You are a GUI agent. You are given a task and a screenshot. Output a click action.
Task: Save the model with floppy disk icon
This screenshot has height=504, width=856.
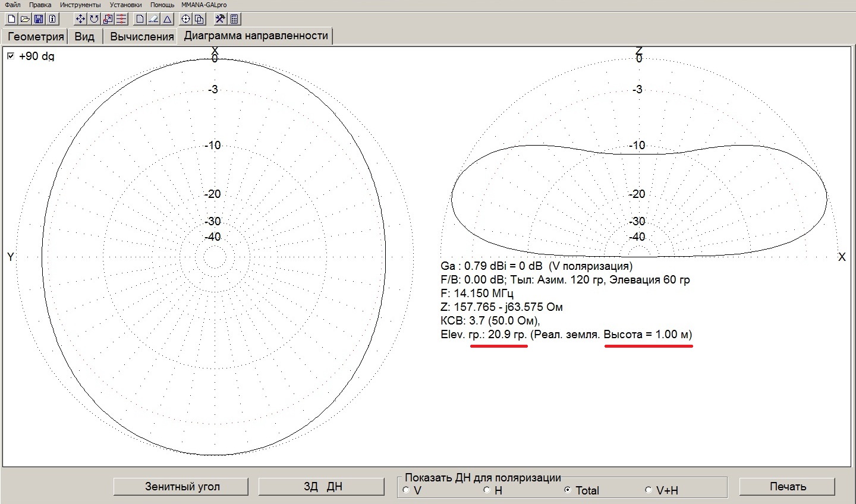click(39, 19)
